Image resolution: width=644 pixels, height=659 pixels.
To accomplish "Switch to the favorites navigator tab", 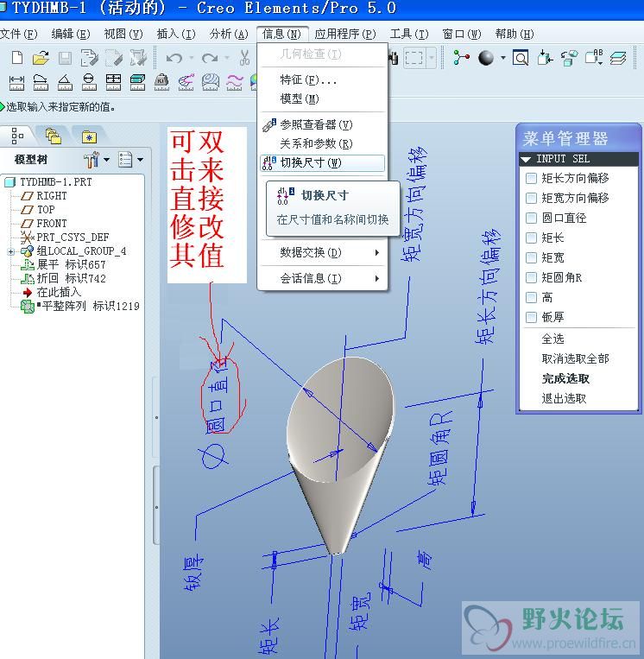I will point(89,136).
